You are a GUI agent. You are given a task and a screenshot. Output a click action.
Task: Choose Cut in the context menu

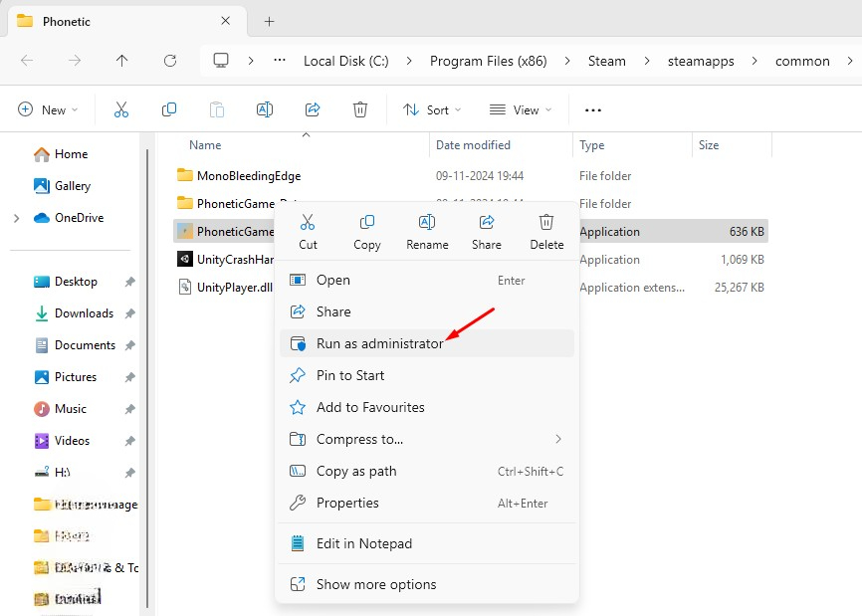coord(308,233)
